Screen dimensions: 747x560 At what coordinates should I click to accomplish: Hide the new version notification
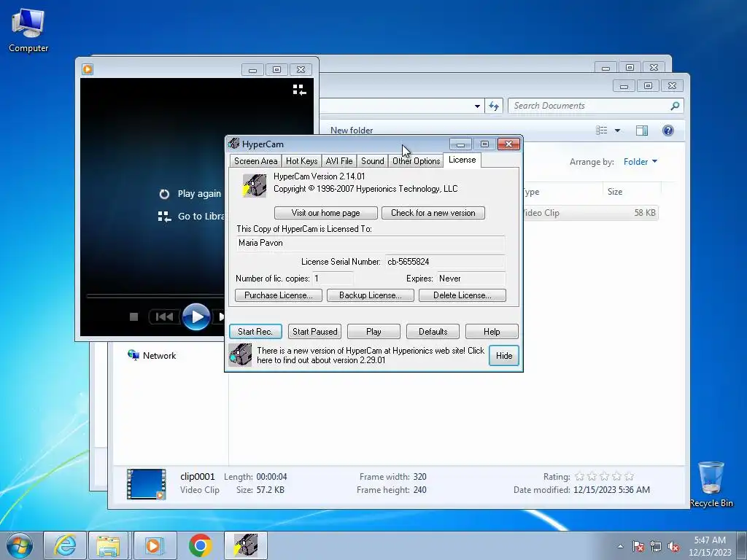click(503, 356)
